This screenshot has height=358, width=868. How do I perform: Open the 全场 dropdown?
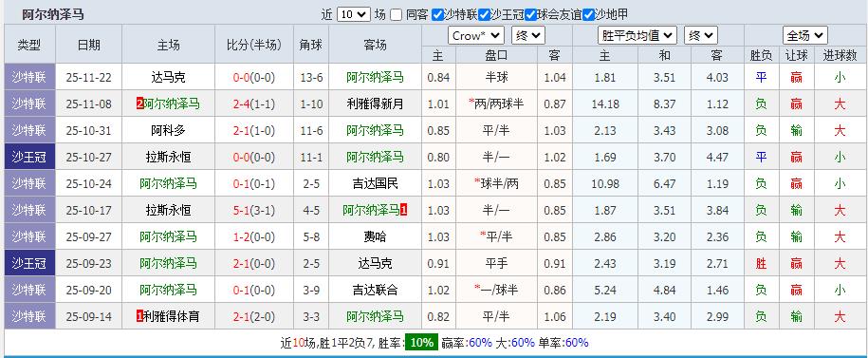pyautogui.click(x=804, y=36)
